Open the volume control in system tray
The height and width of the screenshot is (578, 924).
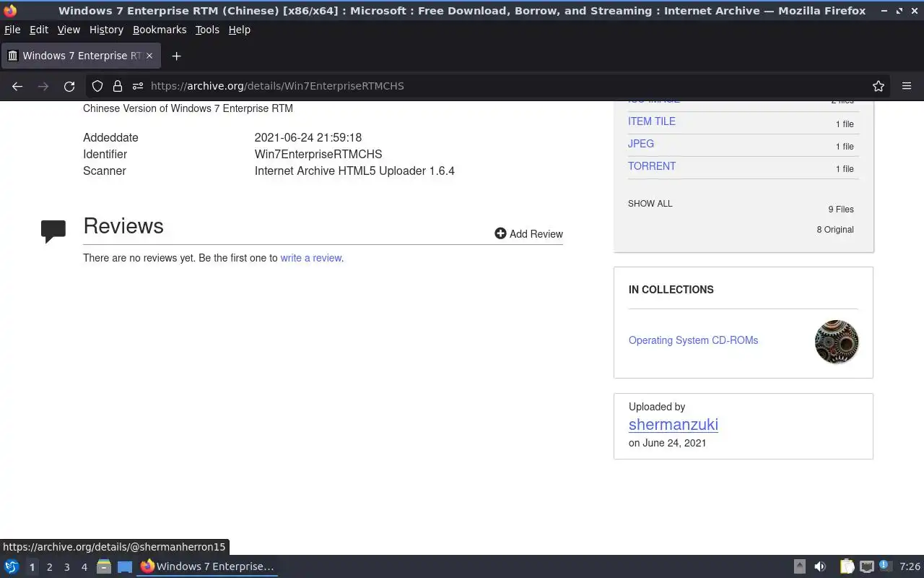pyautogui.click(x=820, y=566)
